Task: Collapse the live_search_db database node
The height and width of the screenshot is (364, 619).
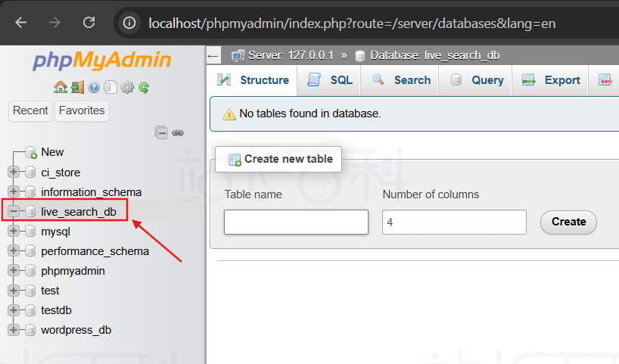Action: pos(14,211)
